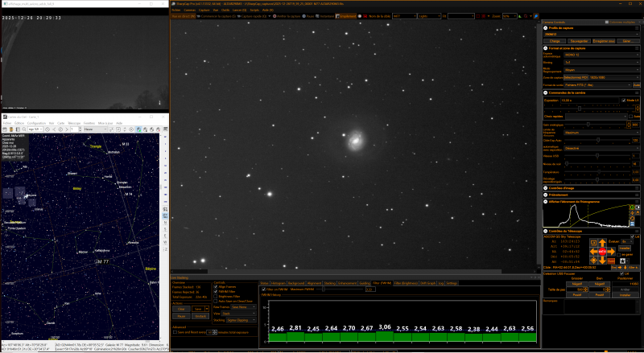Slew telescope down with the south arrow
This screenshot has width=644, height=353.
(x=602, y=261)
